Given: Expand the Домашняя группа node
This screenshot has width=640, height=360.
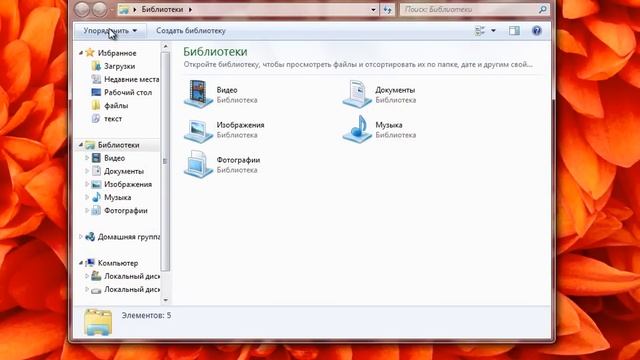Looking at the screenshot, I should click(x=81, y=237).
